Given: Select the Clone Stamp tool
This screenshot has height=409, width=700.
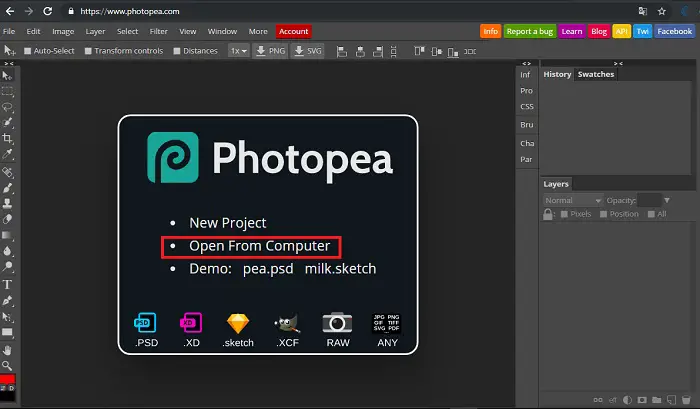Looking at the screenshot, I should pyautogui.click(x=8, y=204).
